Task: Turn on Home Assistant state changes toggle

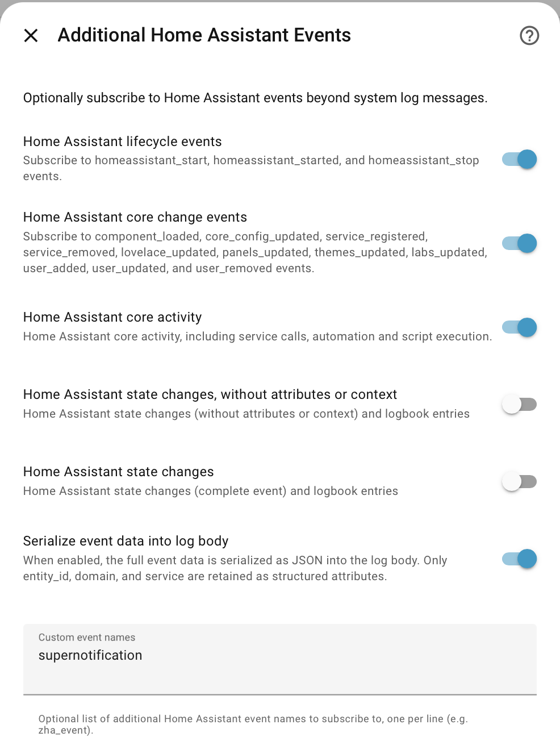Action: pos(519,481)
